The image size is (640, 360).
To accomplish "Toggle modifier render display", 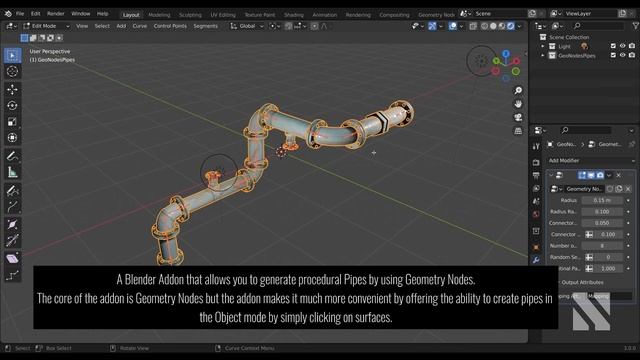I will click(x=600, y=175).
